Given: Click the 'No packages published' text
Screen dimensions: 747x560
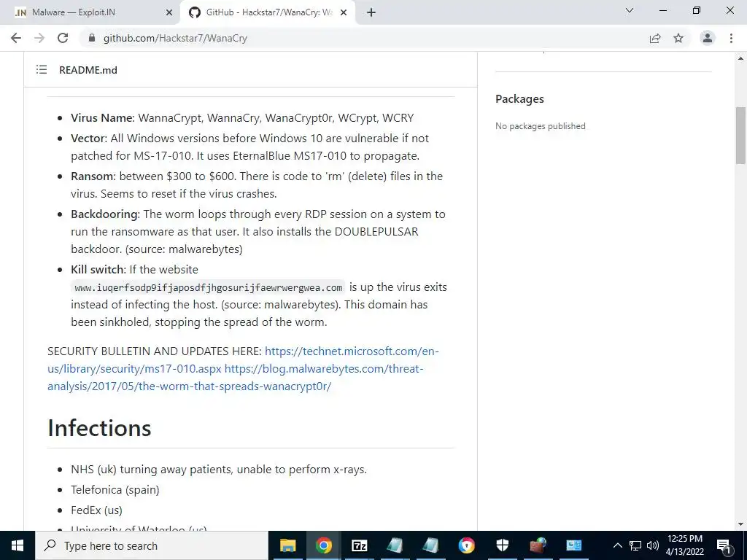Looking at the screenshot, I should 541,126.
